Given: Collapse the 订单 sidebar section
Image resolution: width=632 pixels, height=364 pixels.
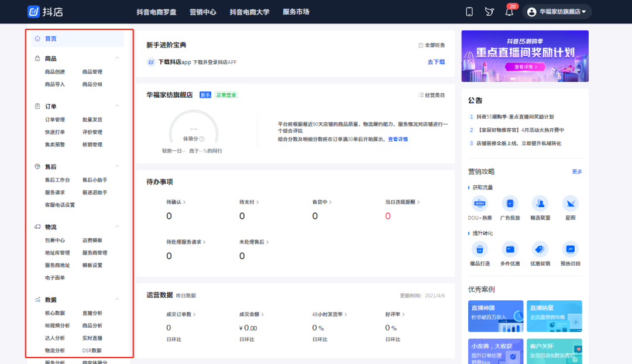Looking at the screenshot, I should 117,106.
